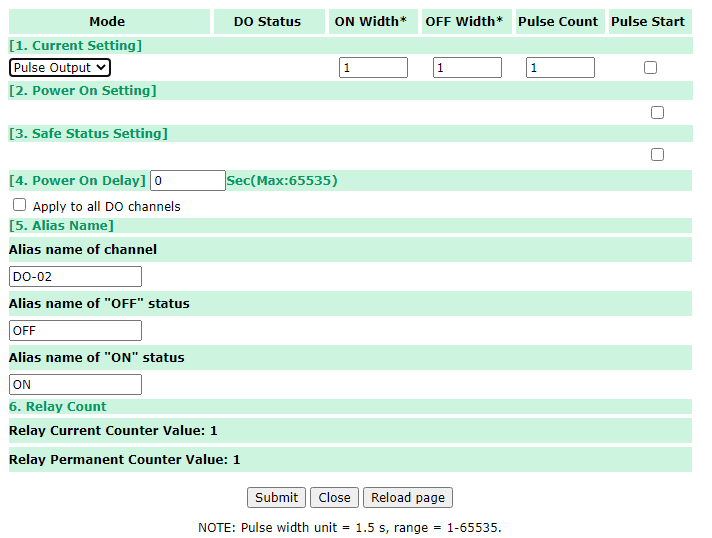Click the Pulse Start column header

648,22
